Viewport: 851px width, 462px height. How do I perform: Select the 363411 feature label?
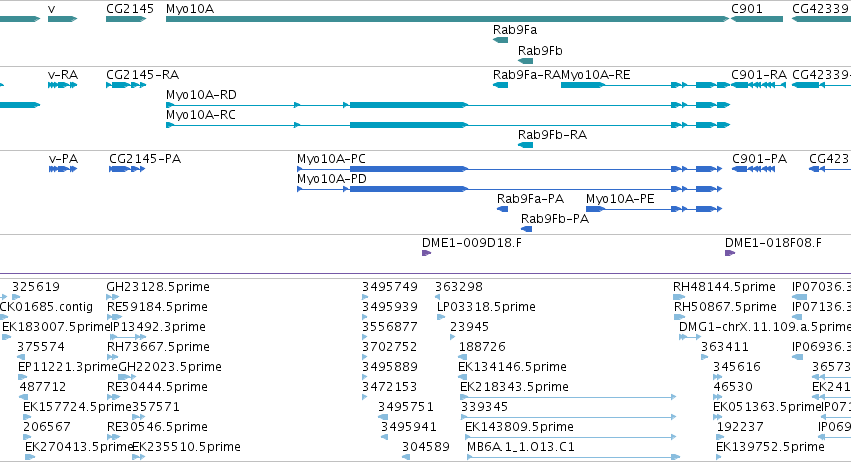coord(725,347)
